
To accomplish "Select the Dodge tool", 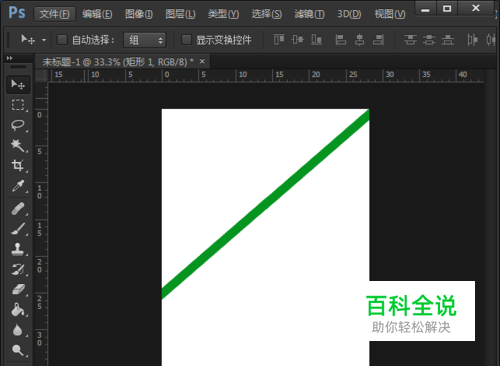I will [18, 350].
